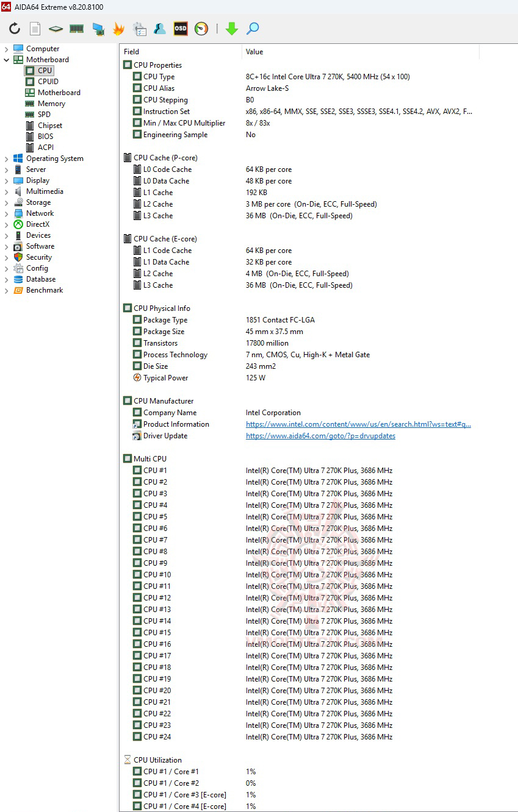This screenshot has width=518, height=812.
Task: Select the Min / Max CPU Multiplier row
Action: (299, 123)
